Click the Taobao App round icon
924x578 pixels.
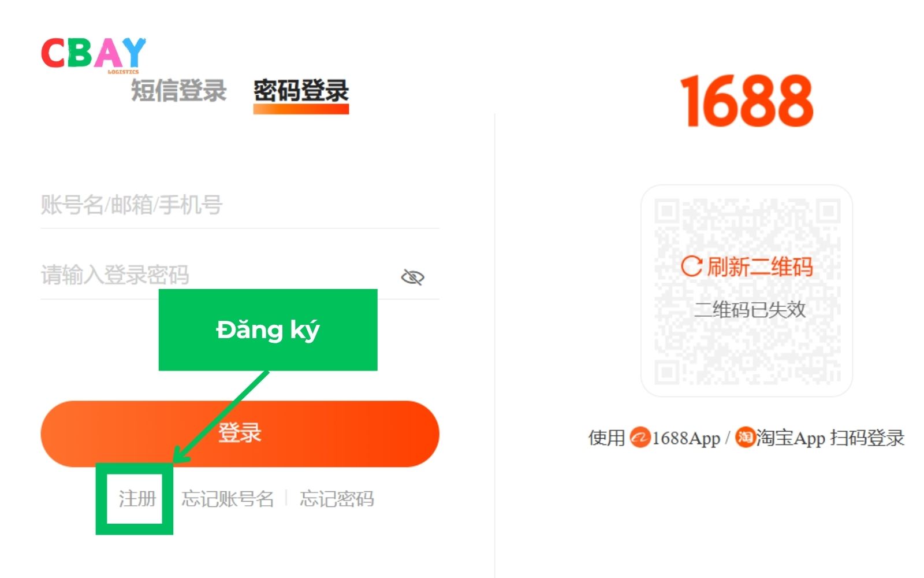coord(745,437)
